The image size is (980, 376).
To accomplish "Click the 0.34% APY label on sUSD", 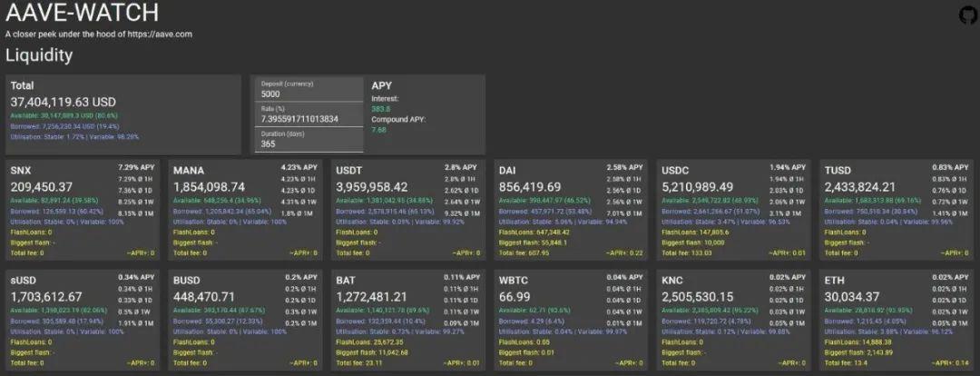I will 136,277.
